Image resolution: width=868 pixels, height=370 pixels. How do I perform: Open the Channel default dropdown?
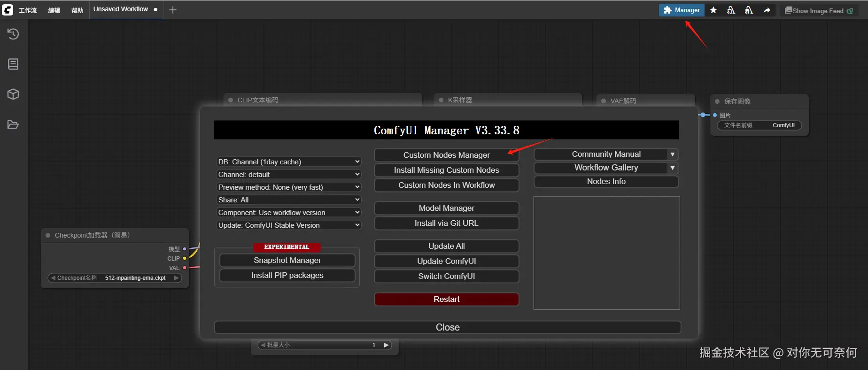pos(288,174)
